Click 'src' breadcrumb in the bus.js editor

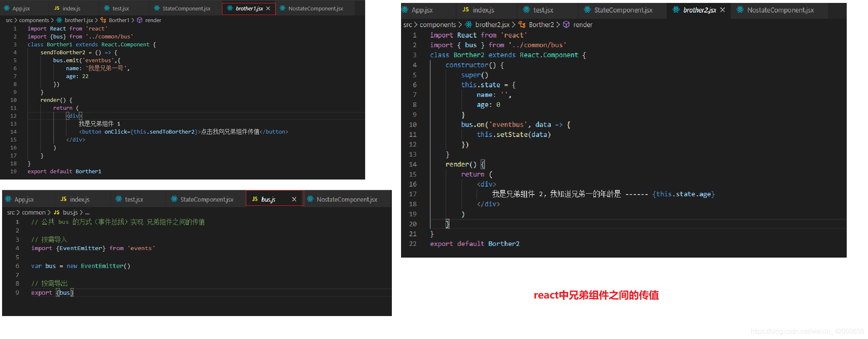point(11,213)
